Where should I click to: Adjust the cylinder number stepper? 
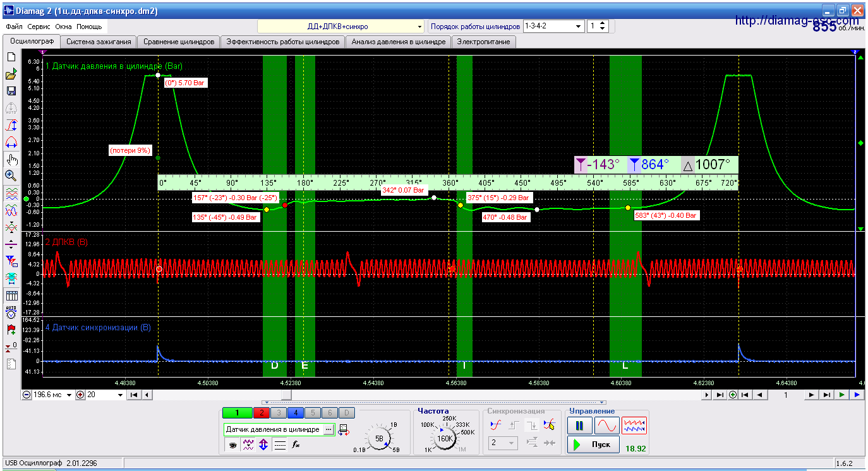pyautogui.click(x=602, y=27)
